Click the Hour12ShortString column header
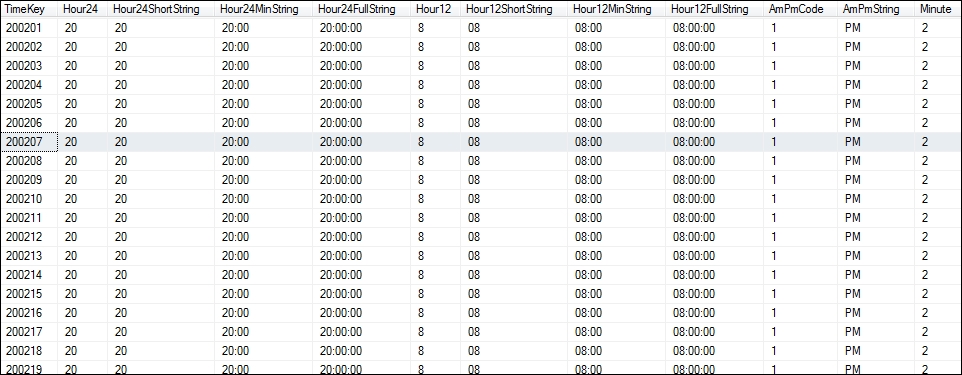The image size is (962, 375). [x=514, y=9]
